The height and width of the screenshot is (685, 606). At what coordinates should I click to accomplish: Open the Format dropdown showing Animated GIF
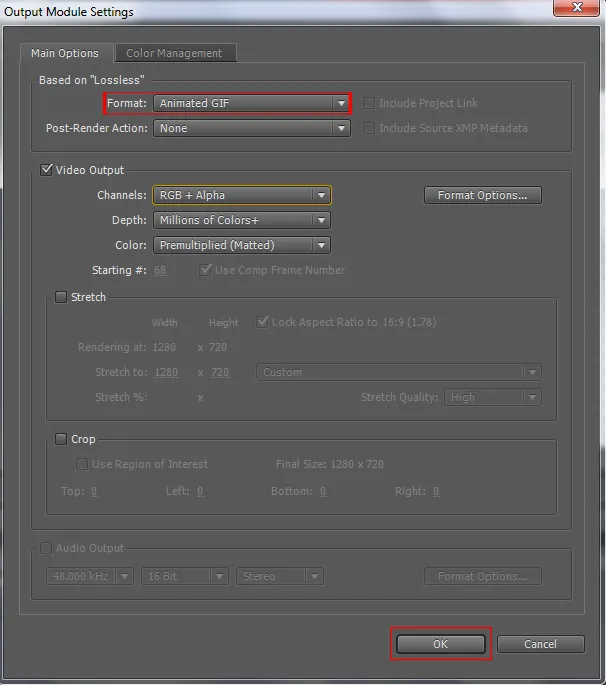[x=252, y=103]
